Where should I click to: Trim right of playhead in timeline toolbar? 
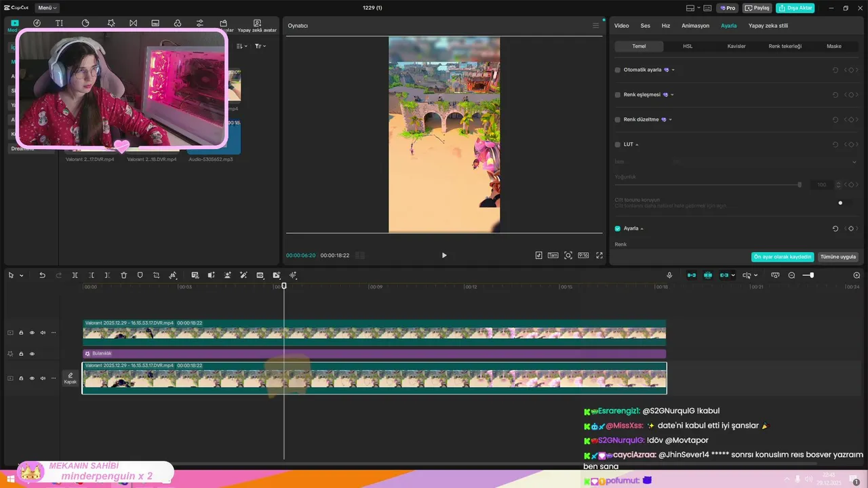pos(107,275)
